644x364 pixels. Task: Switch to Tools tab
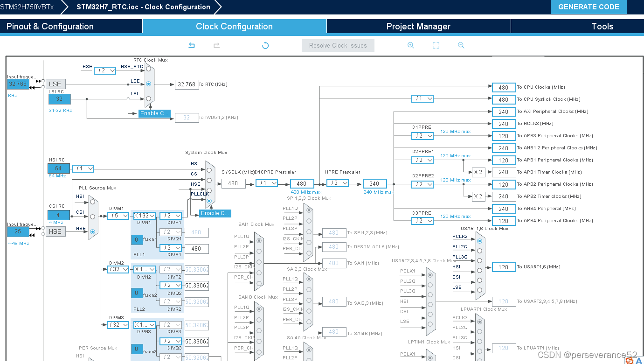[x=577, y=27]
